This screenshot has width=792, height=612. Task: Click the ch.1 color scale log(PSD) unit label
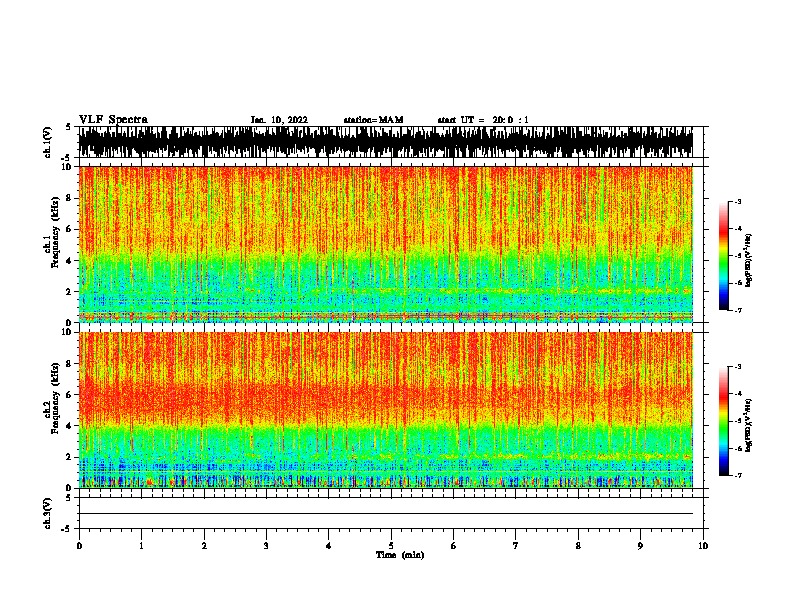click(x=749, y=260)
